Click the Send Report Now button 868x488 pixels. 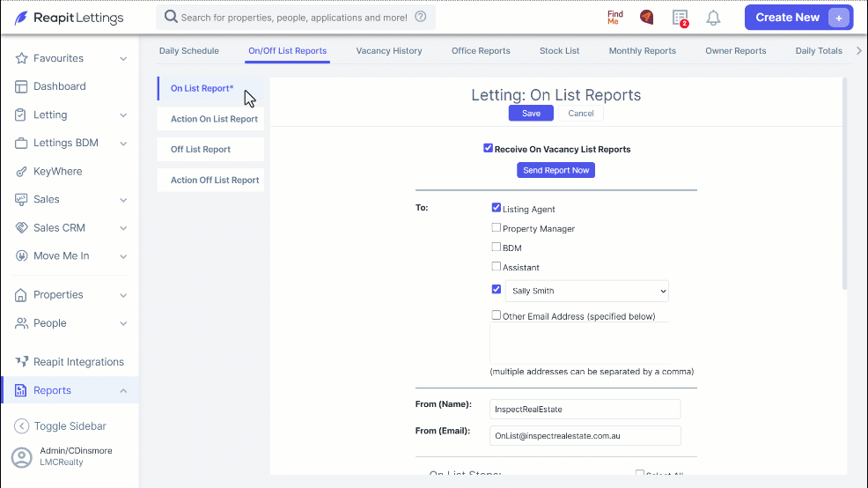point(555,170)
